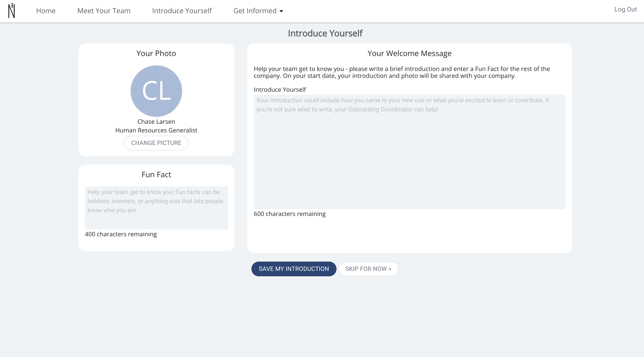Open Meet Your Team page

[x=104, y=11]
